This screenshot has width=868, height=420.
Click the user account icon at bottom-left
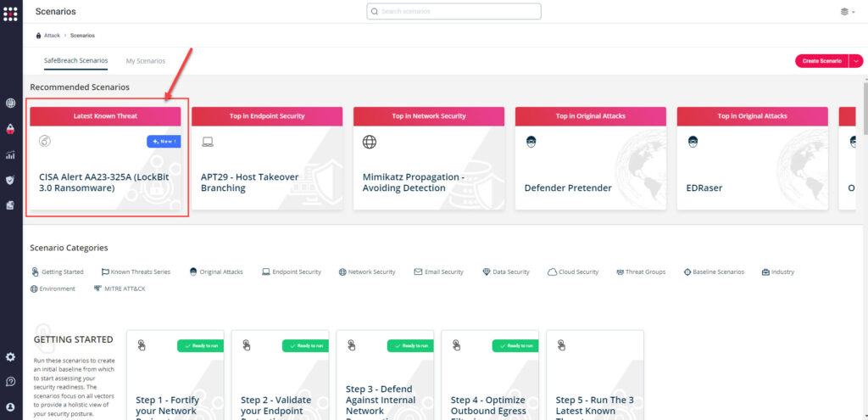10,407
